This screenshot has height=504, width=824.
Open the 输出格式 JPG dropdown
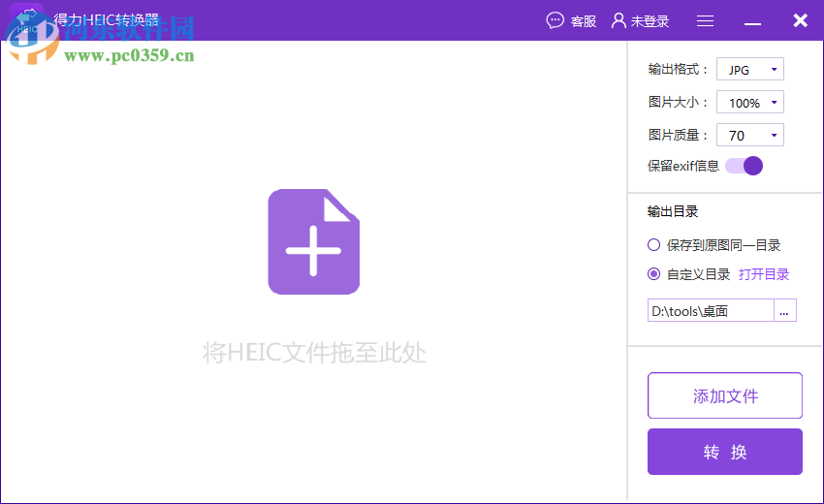click(750, 70)
